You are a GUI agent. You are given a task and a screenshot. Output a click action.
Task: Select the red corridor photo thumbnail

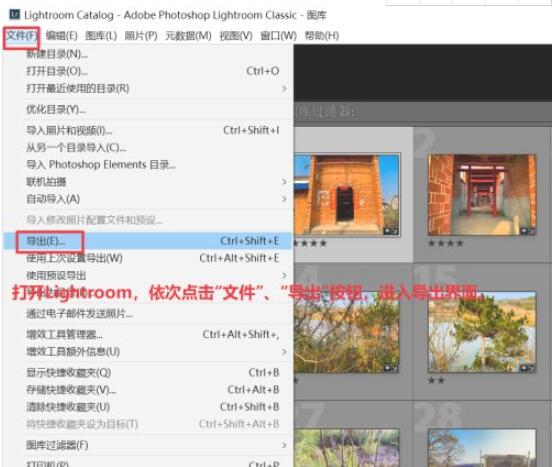tap(482, 194)
